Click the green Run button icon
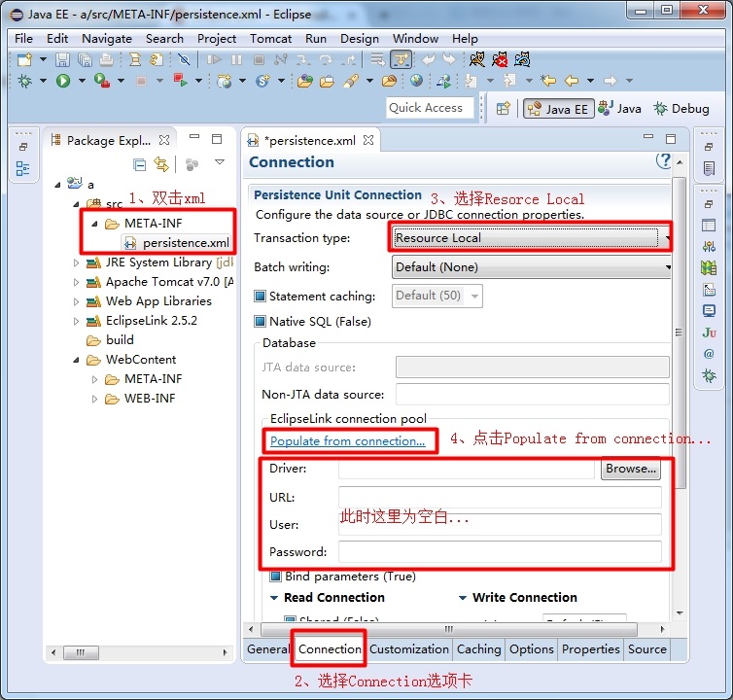The width and height of the screenshot is (733, 700). 62,81
